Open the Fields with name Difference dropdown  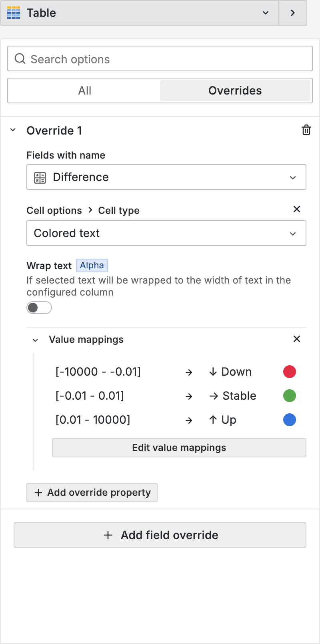(166, 177)
